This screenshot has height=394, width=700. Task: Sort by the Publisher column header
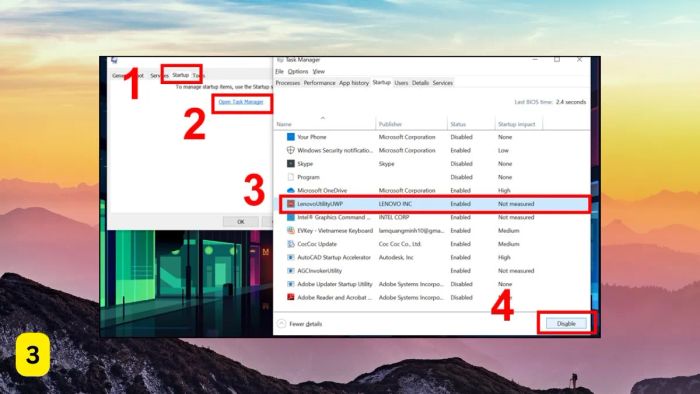390,124
